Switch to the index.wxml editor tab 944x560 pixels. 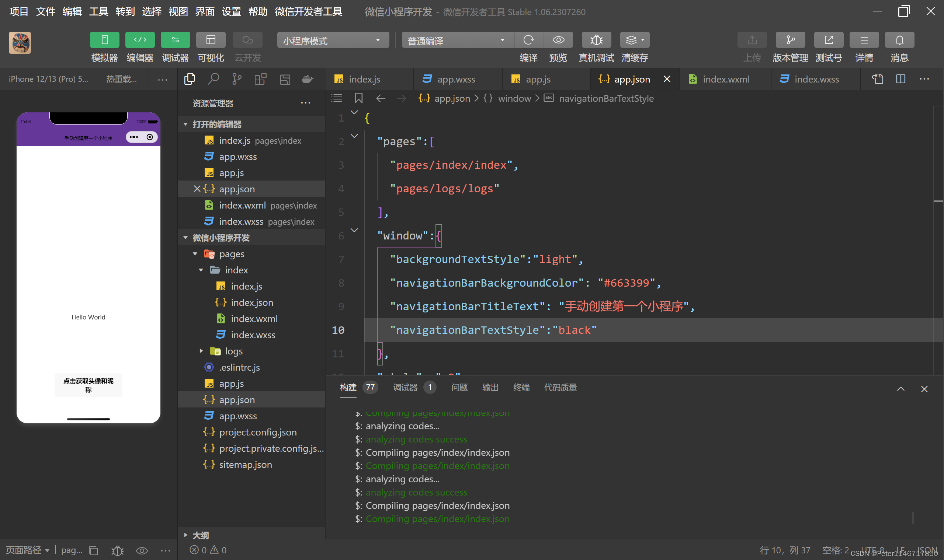(725, 79)
